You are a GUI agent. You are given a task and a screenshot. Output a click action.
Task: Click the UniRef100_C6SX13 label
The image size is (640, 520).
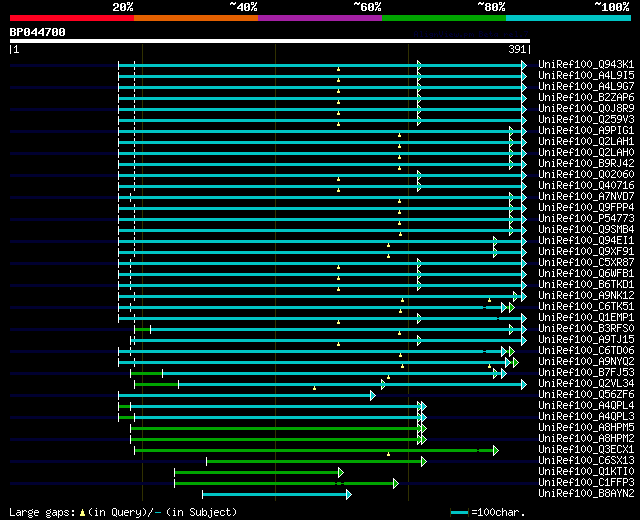(x=586, y=461)
